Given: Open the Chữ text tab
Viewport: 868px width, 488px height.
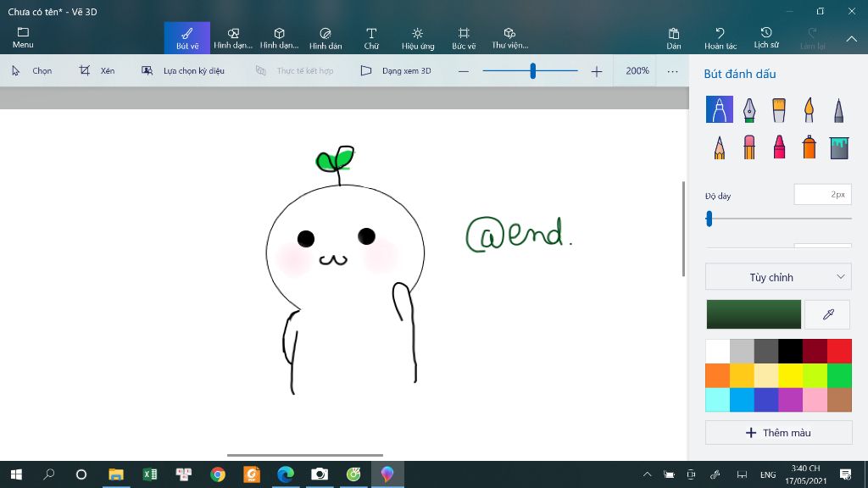Looking at the screenshot, I should [x=371, y=38].
